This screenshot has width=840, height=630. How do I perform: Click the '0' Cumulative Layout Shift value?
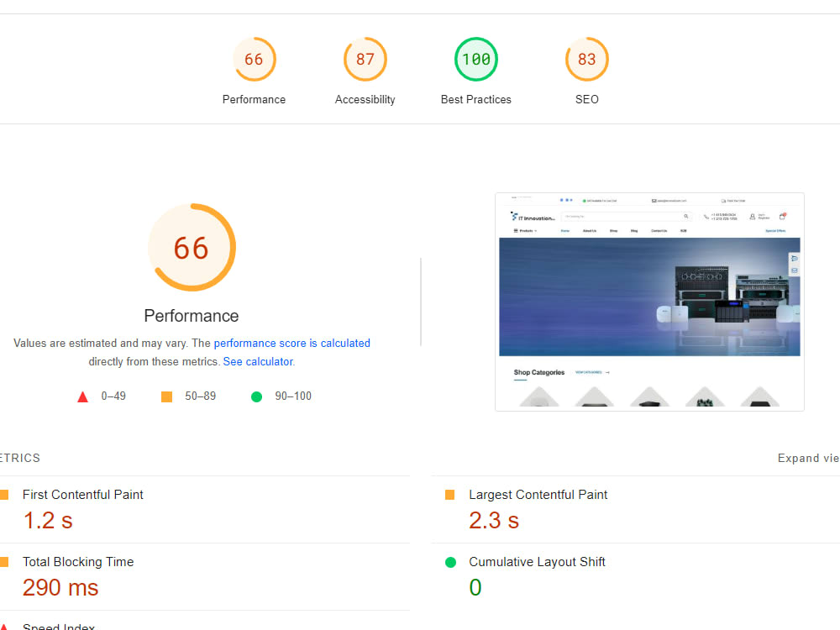point(475,588)
